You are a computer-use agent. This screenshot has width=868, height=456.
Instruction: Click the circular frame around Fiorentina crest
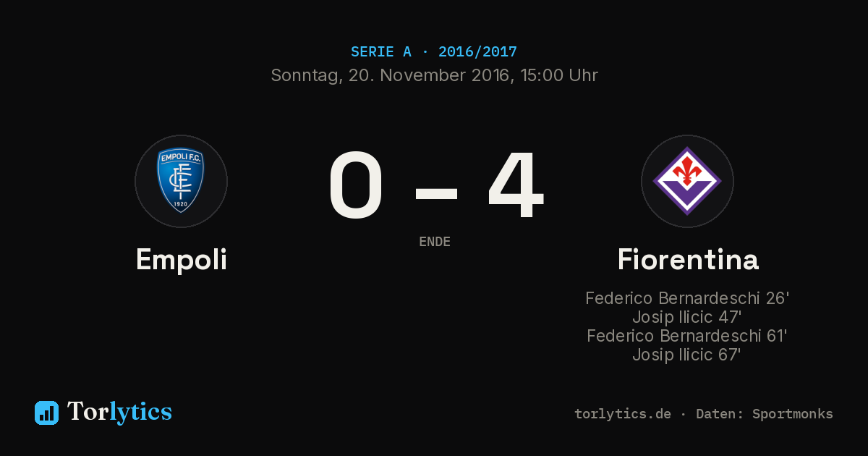click(687, 181)
